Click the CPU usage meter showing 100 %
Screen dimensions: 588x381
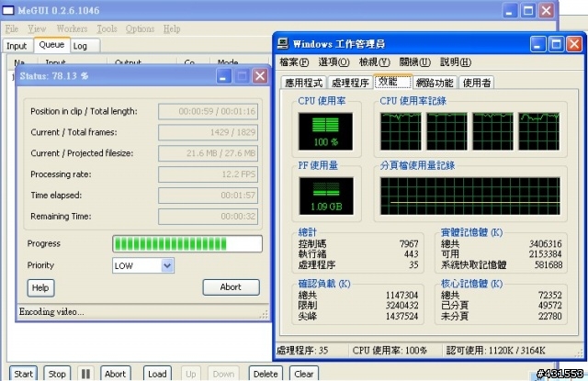click(325, 131)
